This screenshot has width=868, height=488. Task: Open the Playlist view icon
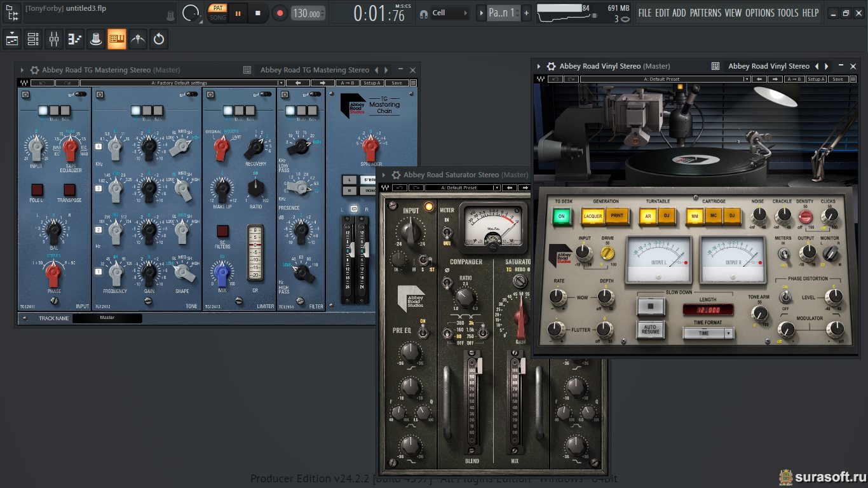[x=12, y=39]
